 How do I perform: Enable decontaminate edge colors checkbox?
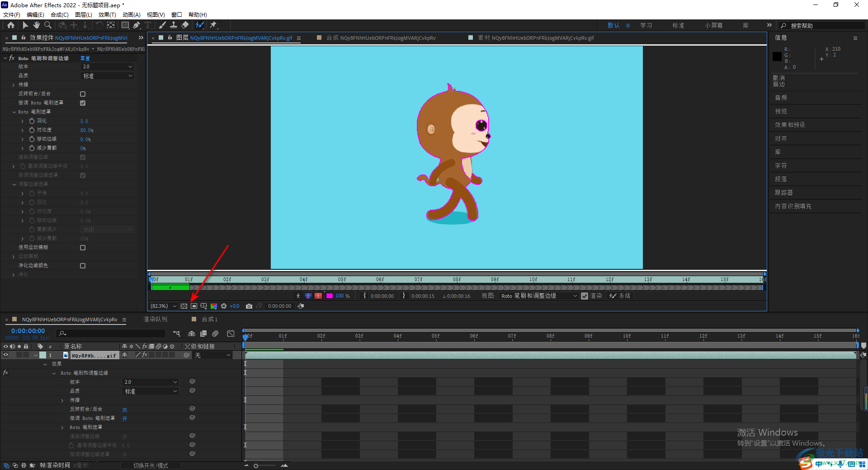(x=83, y=266)
